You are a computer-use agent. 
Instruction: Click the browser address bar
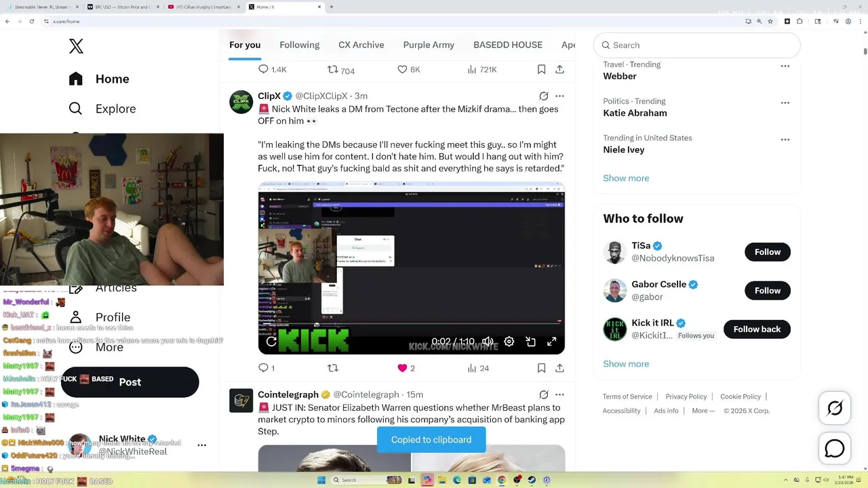tap(393, 21)
